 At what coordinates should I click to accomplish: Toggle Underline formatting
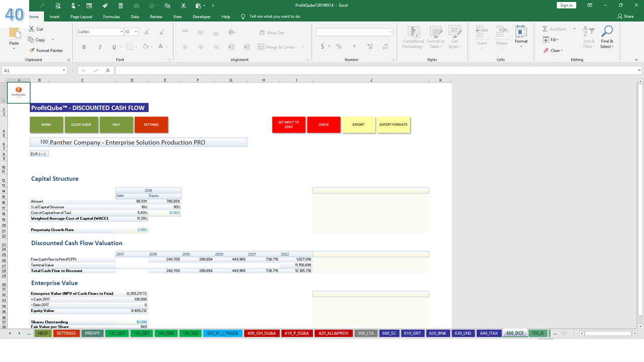pyautogui.click(x=114, y=47)
